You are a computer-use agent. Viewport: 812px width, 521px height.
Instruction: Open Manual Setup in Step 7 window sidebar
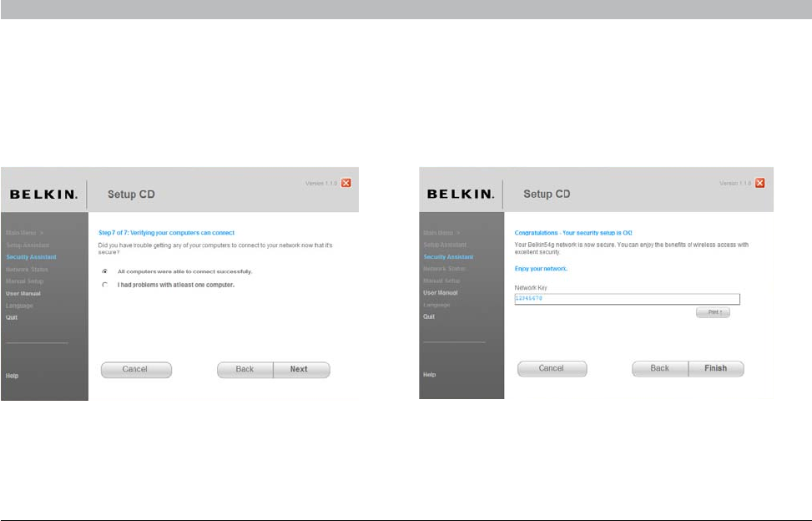pyautogui.click(x=24, y=281)
